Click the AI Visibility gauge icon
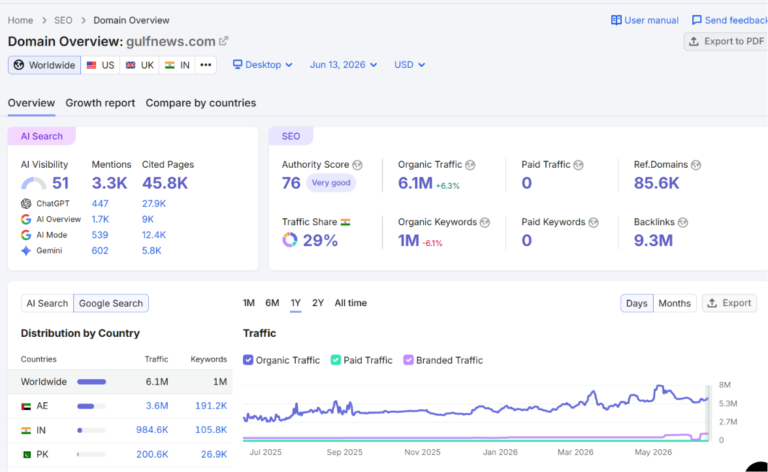Screen dimensions: 768x472 [33, 184]
